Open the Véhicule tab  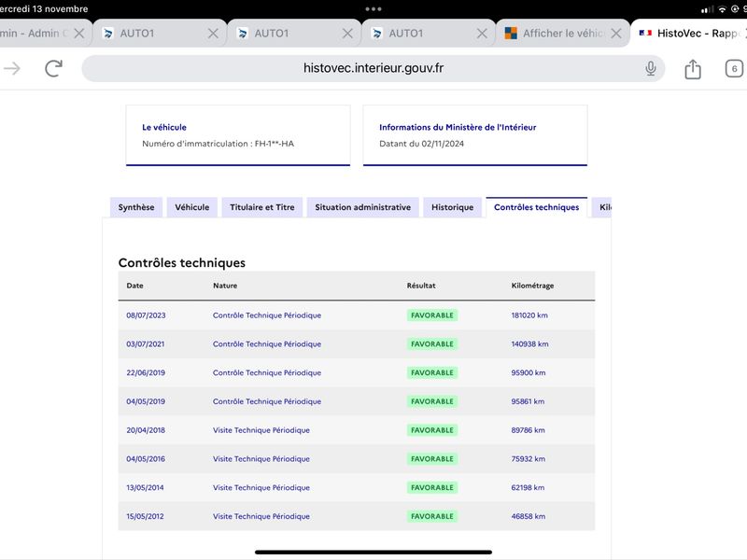point(192,207)
